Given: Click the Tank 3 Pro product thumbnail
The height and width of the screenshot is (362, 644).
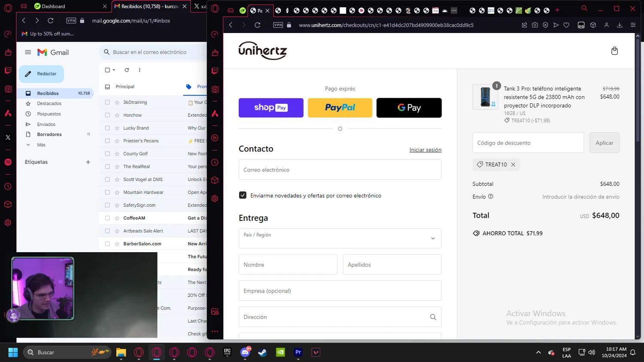Looking at the screenshot, I should 485,97.
